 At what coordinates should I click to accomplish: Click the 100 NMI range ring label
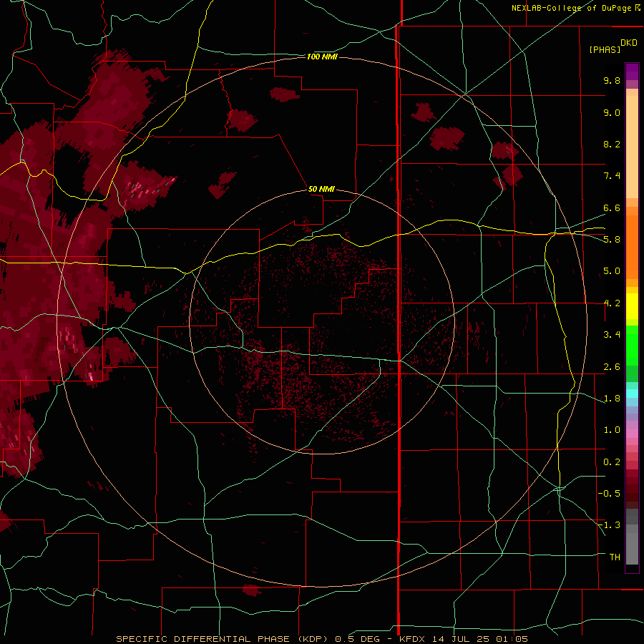click(322, 57)
